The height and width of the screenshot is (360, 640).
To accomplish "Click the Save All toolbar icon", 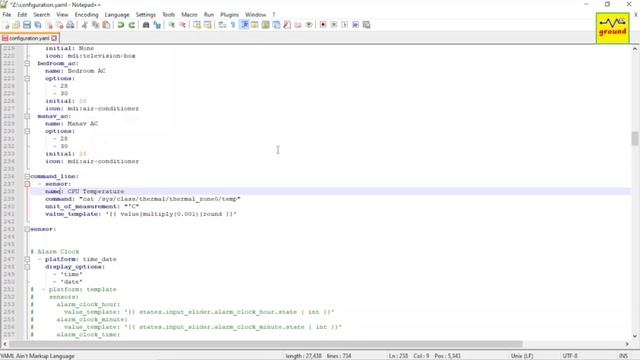I will pos(38,25).
